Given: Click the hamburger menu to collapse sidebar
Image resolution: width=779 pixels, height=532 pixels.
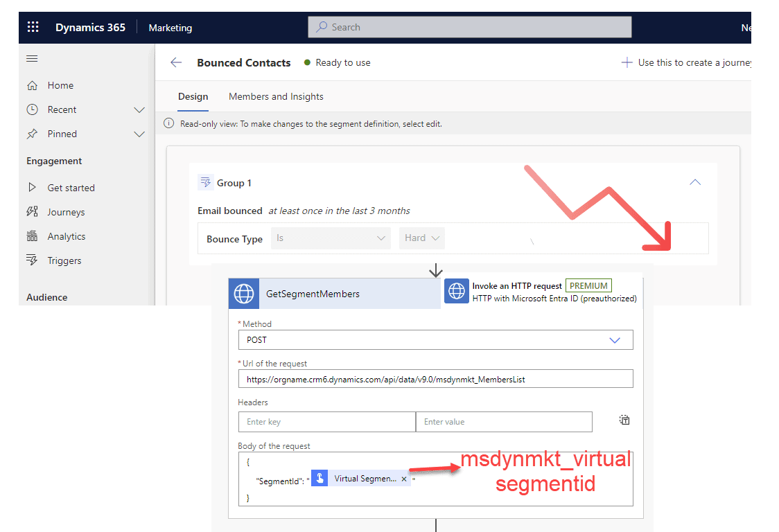Looking at the screenshot, I should (x=32, y=59).
